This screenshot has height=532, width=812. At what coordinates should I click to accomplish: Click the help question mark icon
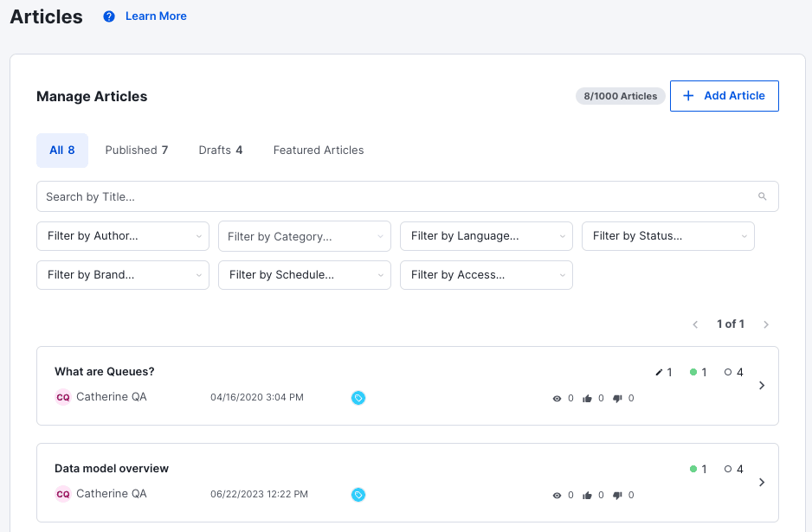(x=109, y=16)
